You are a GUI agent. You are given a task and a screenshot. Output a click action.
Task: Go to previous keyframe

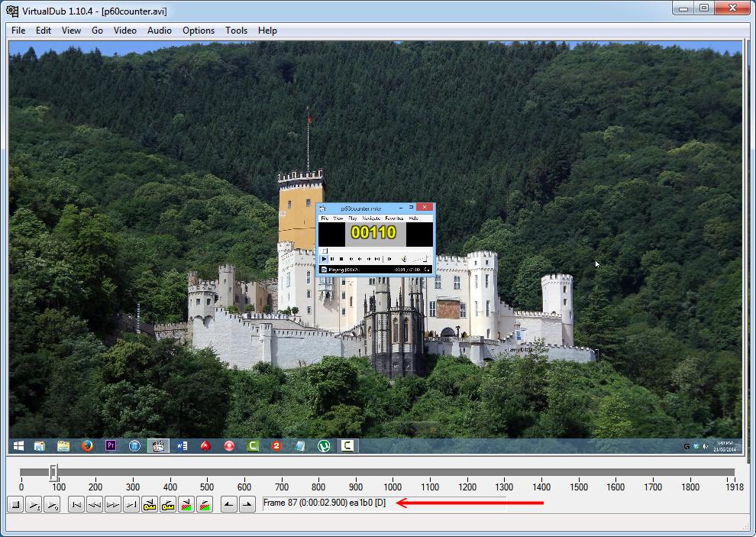pos(150,505)
